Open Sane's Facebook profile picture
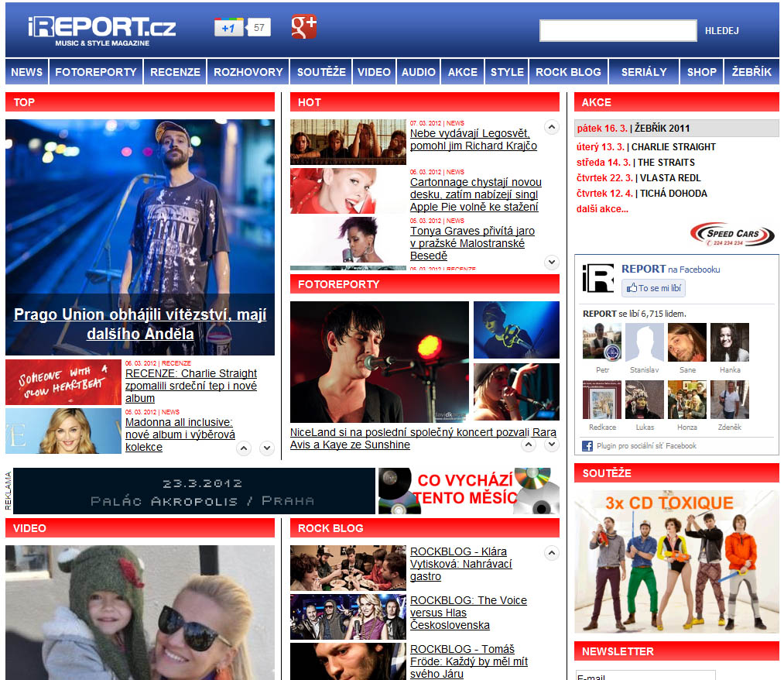The height and width of the screenshot is (680, 784). (687, 342)
